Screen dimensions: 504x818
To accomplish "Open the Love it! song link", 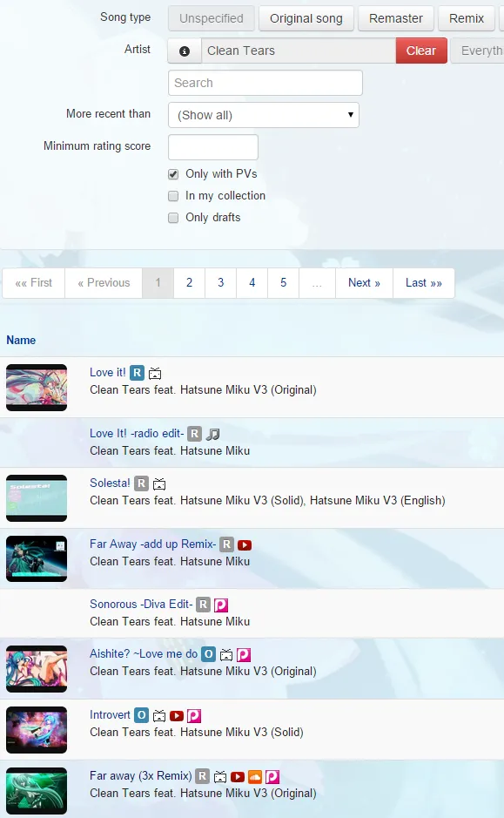I will [107, 373].
